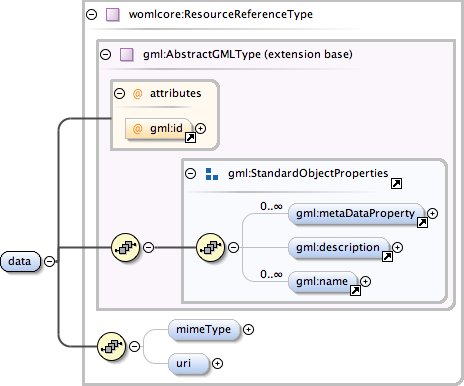Select the mimeType element
Screen dimensions: 464x386
click(204, 330)
